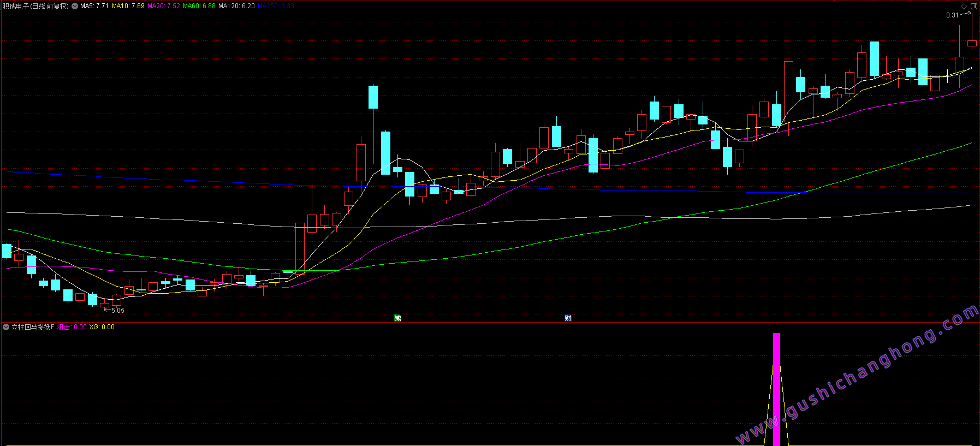Expand the 立柱回马捉妖F indicator dropdown
The width and height of the screenshot is (980, 446).
pos(6,327)
